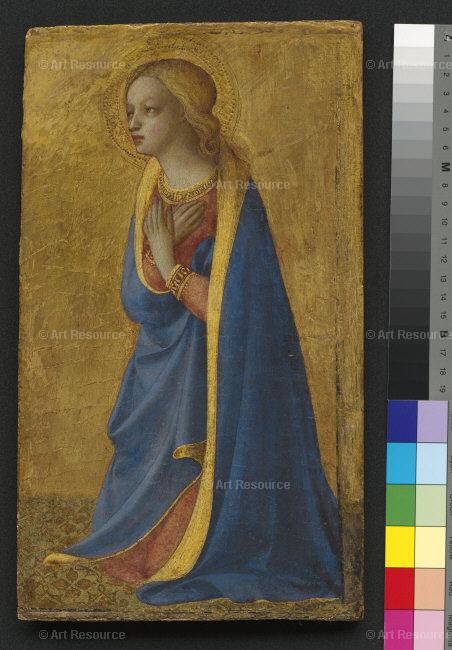Select the green color patch
This screenshot has height=650, width=452.
click(x=401, y=505)
